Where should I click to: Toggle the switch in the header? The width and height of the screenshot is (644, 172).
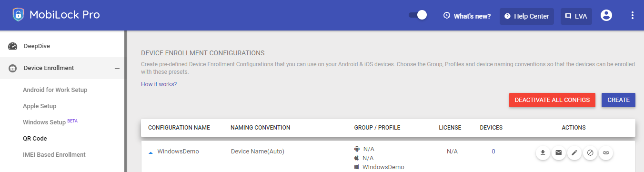click(418, 15)
